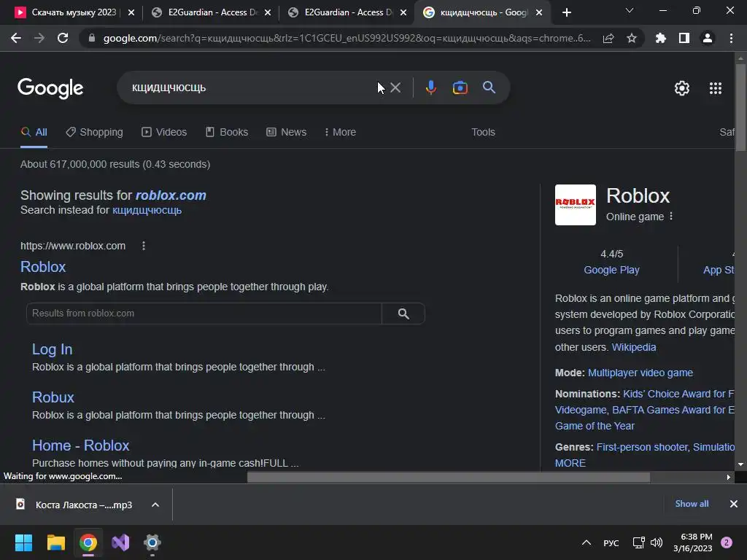Viewport: 747px width, 560px height.
Task: Switch to the first E2Guardian tab
Action: (204, 12)
